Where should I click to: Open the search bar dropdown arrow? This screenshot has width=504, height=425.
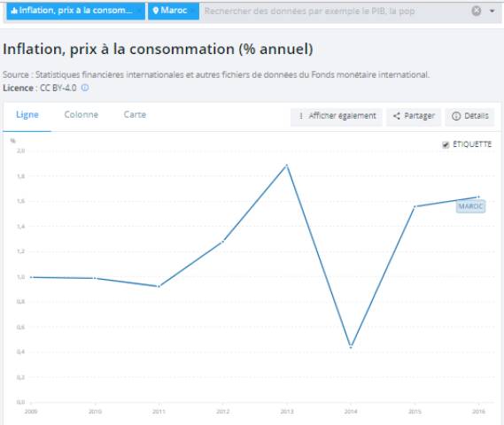(x=492, y=11)
